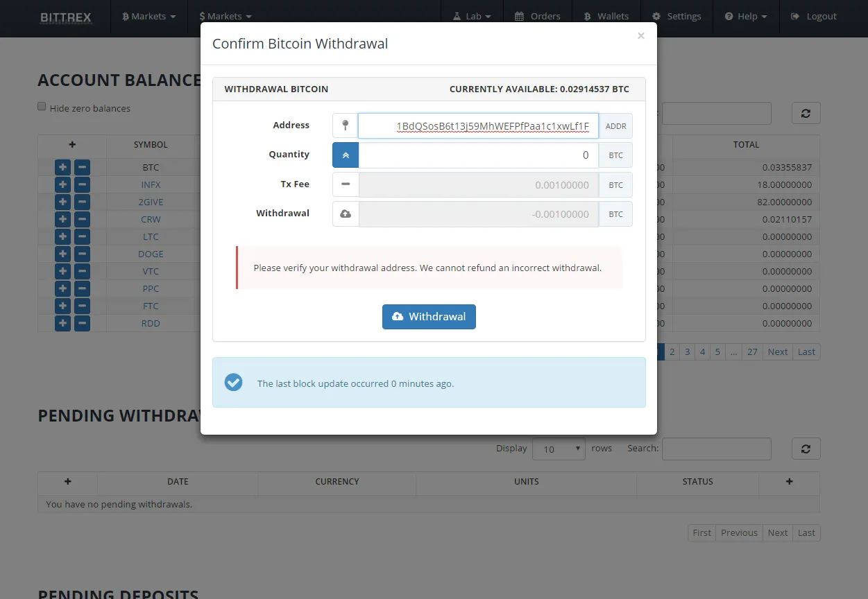Go to the Orders page
868x599 pixels.
pos(537,16)
